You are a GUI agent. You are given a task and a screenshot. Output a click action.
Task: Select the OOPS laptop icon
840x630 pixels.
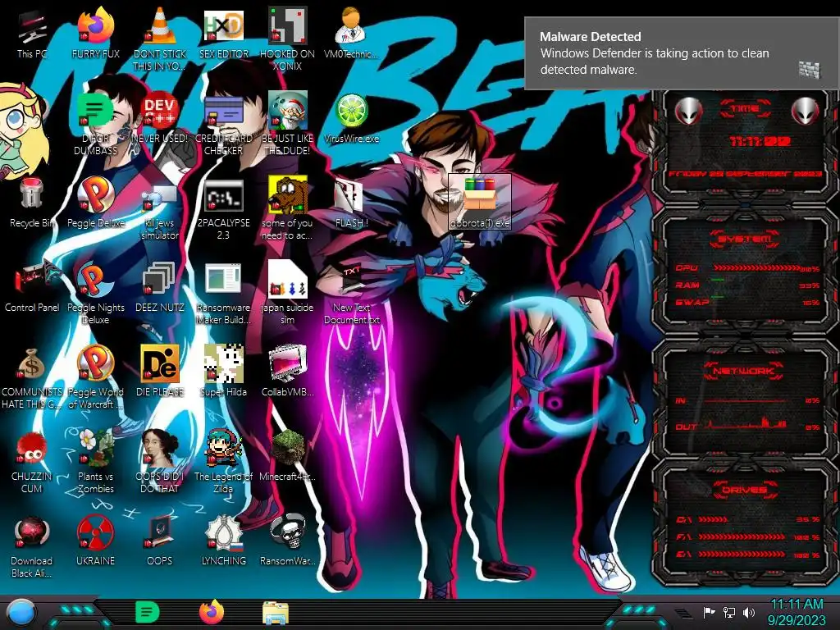[160, 541]
